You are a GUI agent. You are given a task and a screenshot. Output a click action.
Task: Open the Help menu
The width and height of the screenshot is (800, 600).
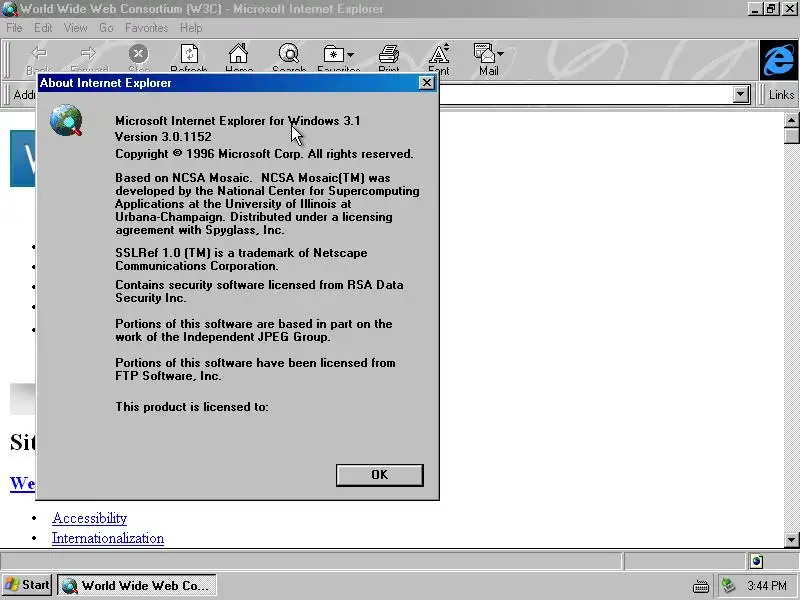191,28
